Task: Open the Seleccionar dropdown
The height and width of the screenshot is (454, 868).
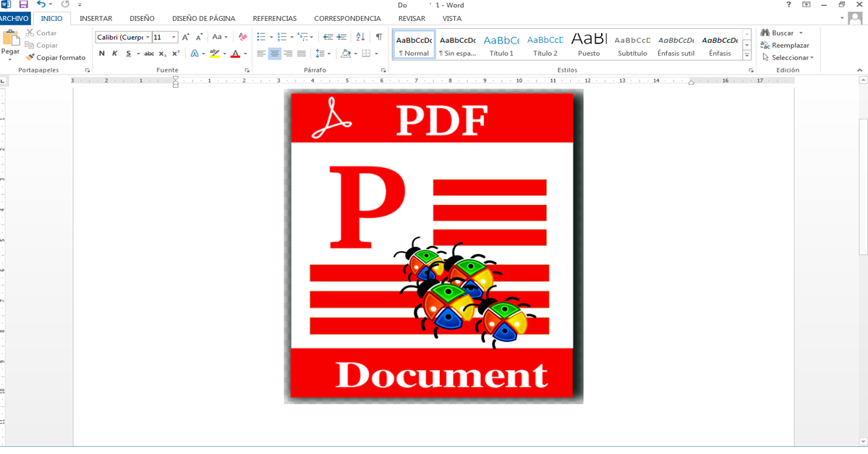Action: tap(787, 57)
